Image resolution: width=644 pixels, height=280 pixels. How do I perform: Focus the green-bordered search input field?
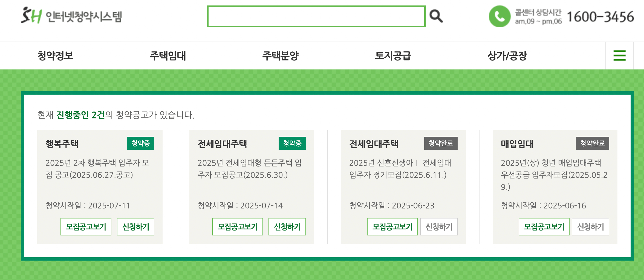[316, 16]
